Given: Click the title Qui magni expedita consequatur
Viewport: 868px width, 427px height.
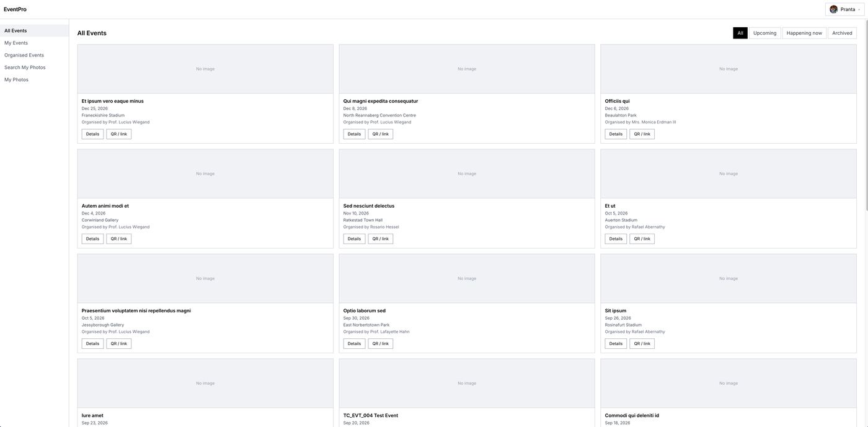Looking at the screenshot, I should [x=381, y=101].
